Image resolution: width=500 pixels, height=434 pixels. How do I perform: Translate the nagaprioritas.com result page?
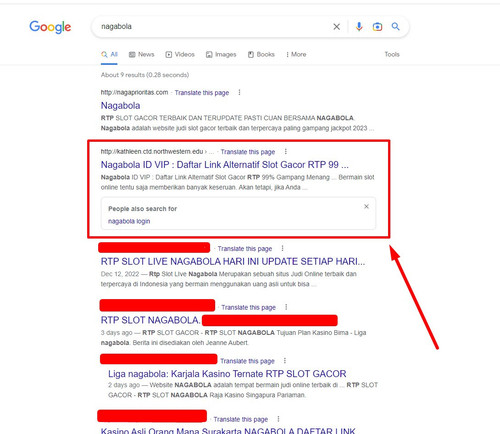tap(202, 93)
